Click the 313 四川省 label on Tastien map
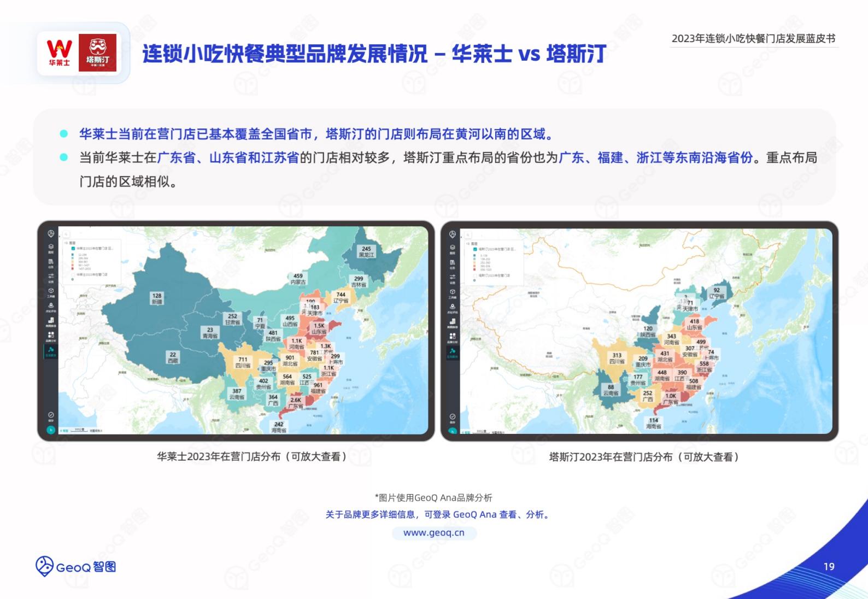 tap(617, 358)
